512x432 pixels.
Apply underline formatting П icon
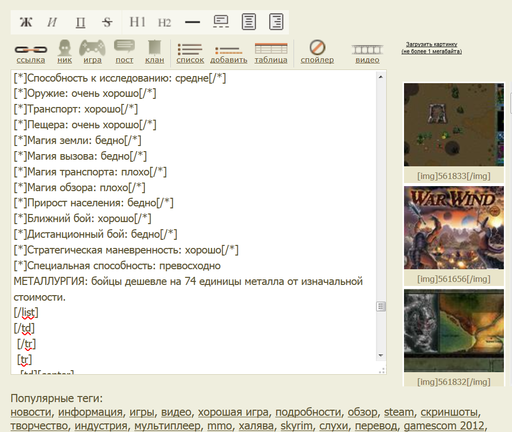tap(80, 22)
